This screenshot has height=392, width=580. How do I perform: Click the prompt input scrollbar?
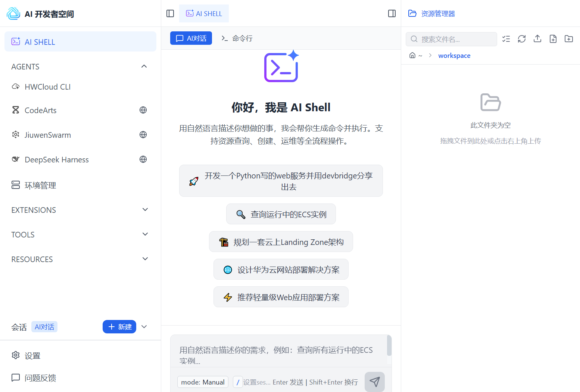click(389, 345)
